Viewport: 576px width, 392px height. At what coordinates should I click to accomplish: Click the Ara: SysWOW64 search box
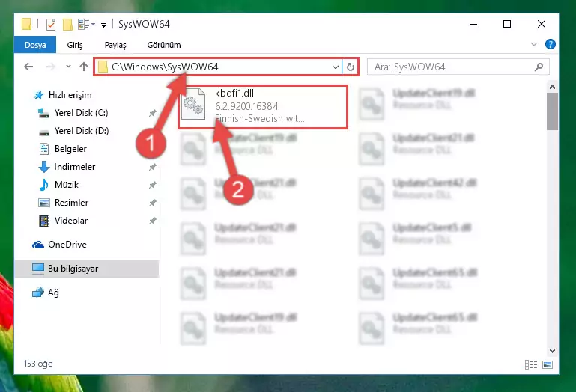tap(458, 67)
